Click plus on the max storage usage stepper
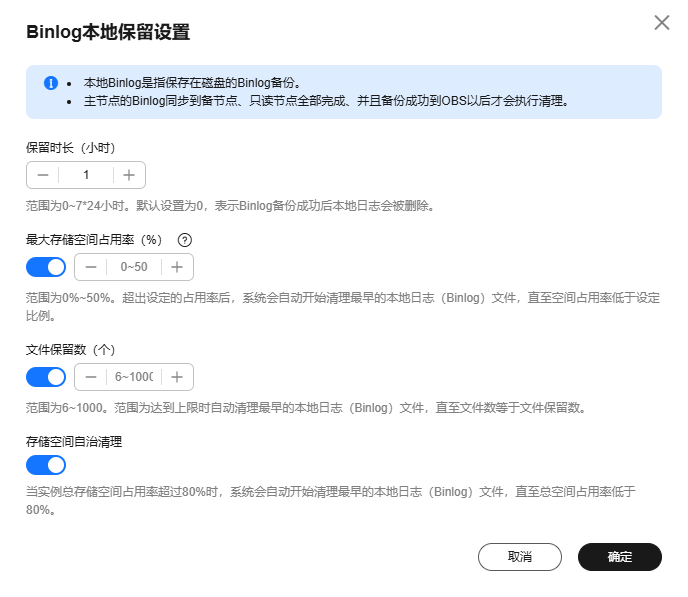Image resolution: width=688 pixels, height=597 pixels. (177, 267)
